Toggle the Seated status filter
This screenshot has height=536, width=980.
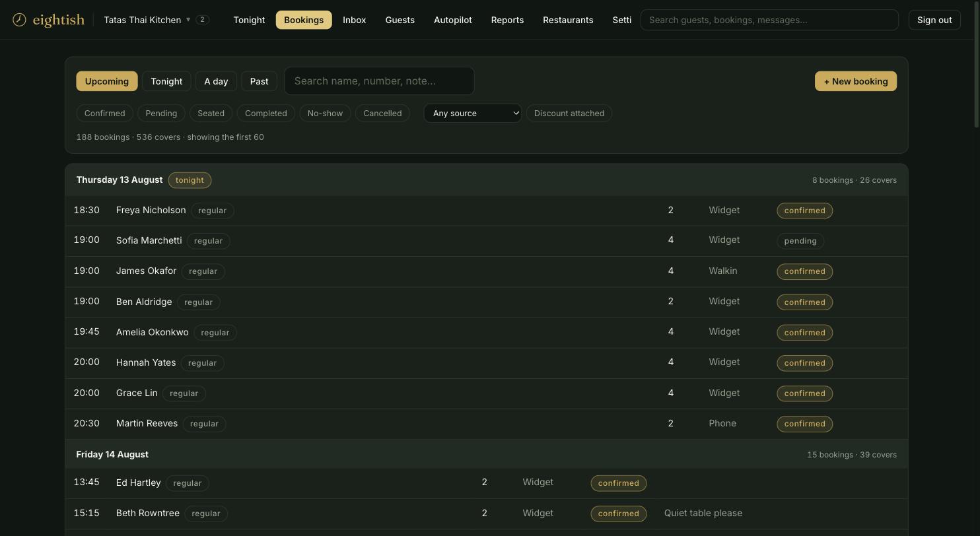(x=211, y=114)
